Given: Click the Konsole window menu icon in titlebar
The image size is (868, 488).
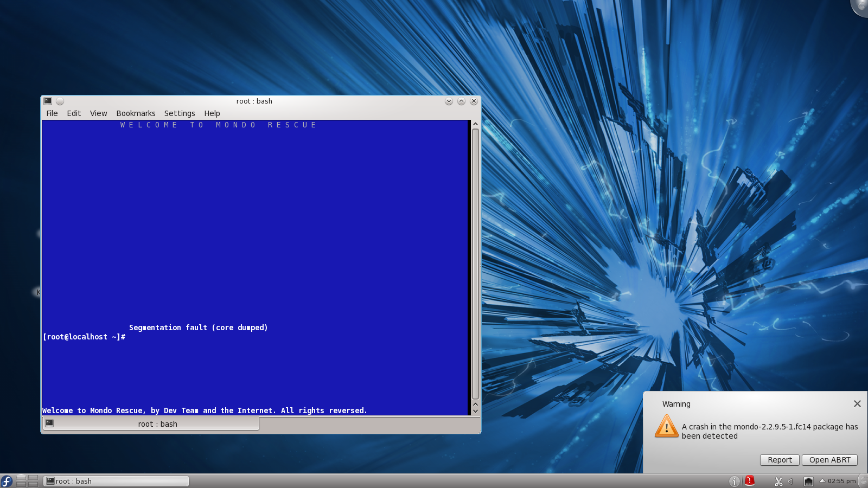Looking at the screenshot, I should [48, 101].
